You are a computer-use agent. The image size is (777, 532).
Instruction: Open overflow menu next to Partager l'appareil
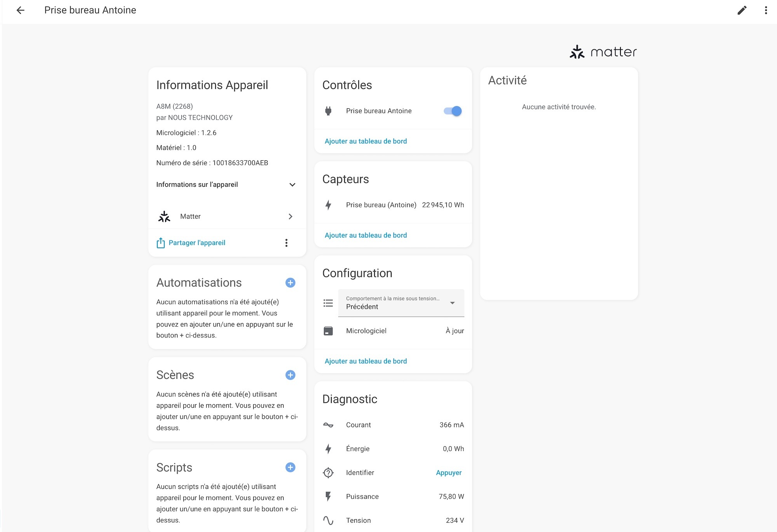click(x=286, y=243)
